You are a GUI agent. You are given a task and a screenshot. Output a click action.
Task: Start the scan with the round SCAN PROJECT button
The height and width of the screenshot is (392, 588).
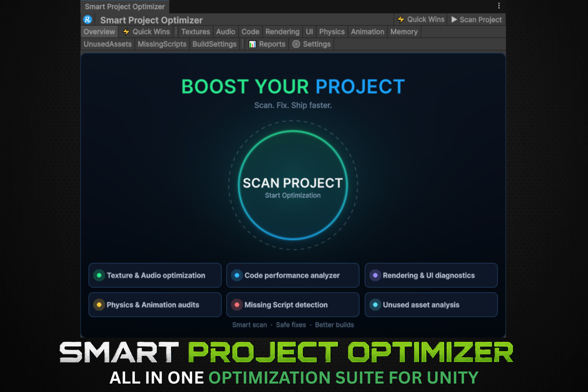(293, 185)
